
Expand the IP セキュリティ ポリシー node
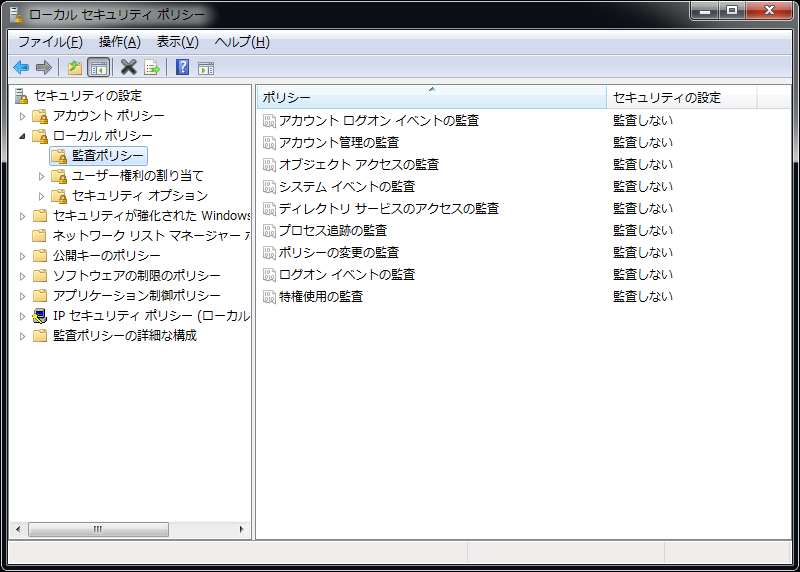[x=22, y=316]
